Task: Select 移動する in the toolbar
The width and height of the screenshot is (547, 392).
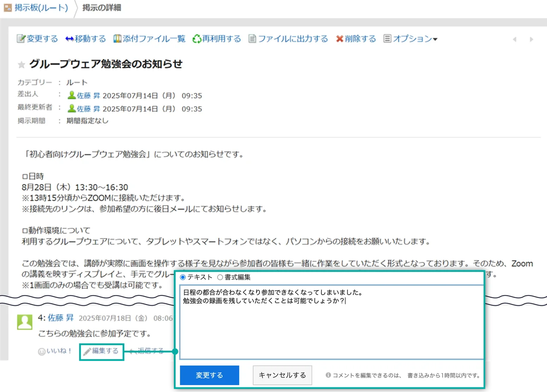Action: (90, 39)
